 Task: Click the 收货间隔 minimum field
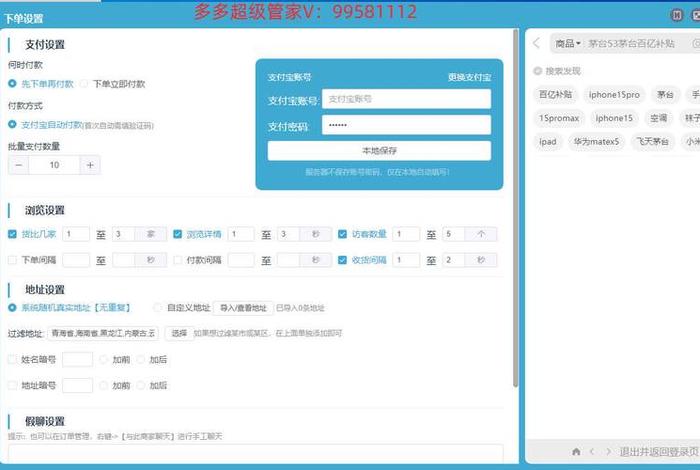point(406,260)
